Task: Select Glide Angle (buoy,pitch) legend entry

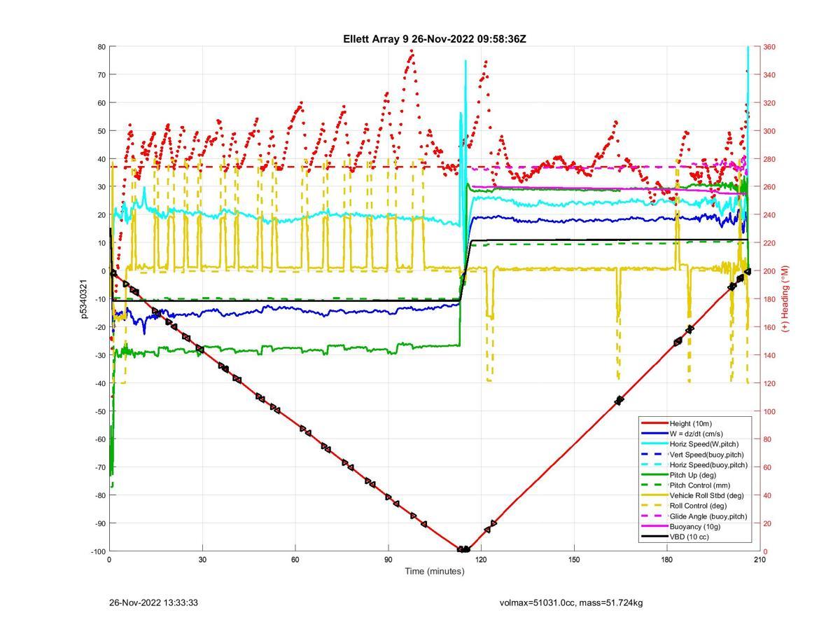Action: click(695, 516)
